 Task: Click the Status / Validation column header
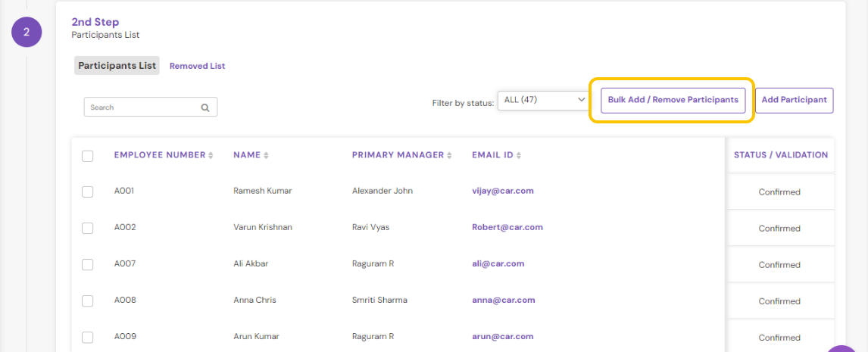(x=781, y=155)
